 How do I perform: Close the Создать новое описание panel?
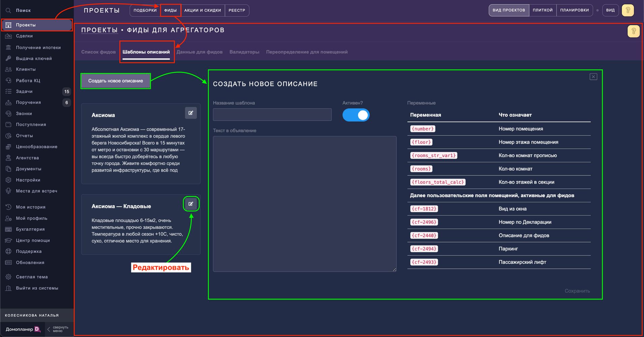[x=593, y=77]
